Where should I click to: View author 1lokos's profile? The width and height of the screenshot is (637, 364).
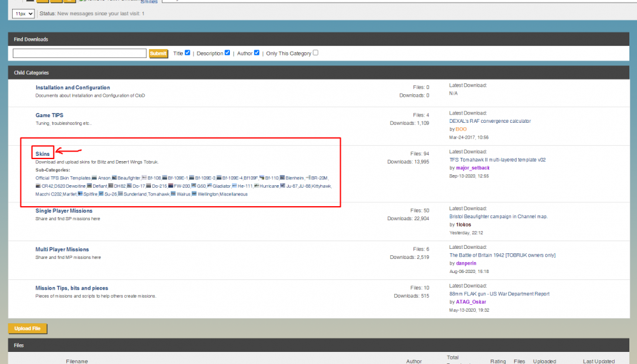pyautogui.click(x=464, y=225)
